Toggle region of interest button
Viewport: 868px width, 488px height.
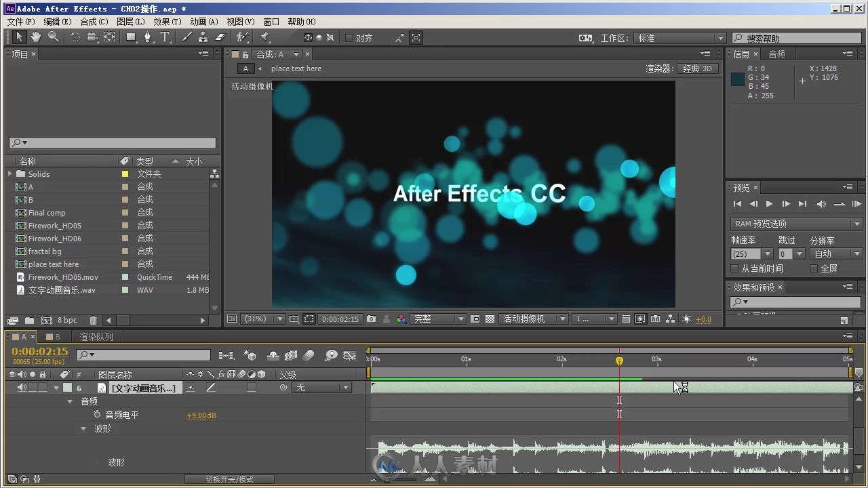click(309, 319)
